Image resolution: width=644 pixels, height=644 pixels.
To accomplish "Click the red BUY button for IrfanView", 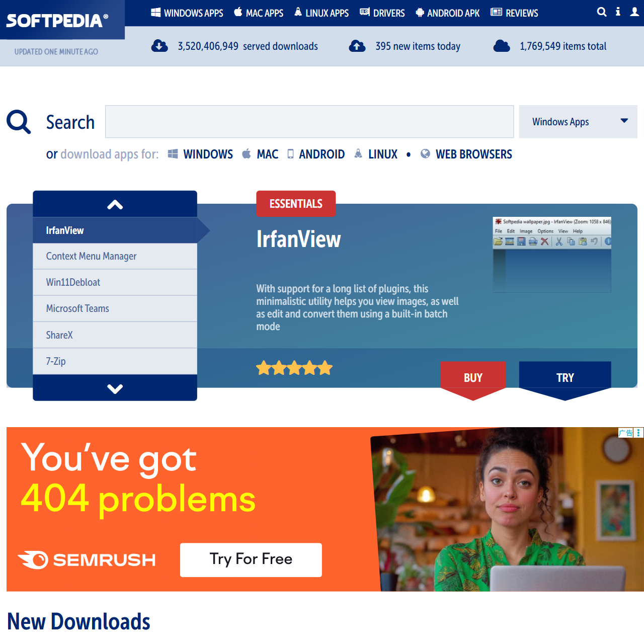I will pos(473,376).
